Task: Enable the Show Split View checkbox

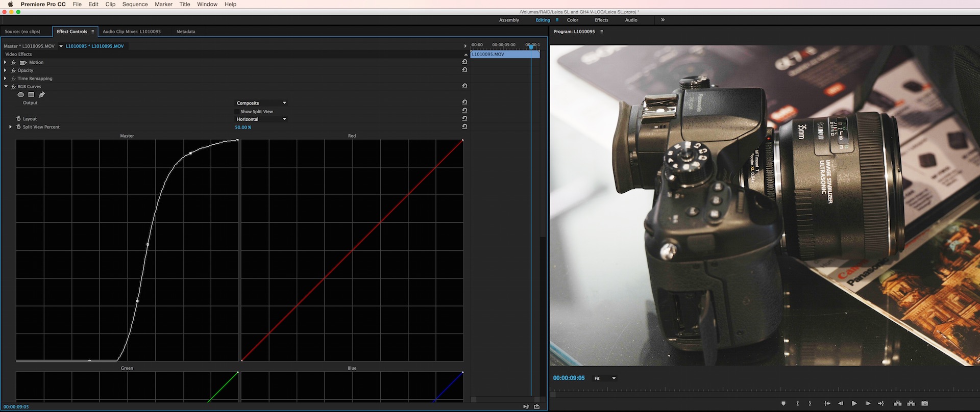Action: pos(237,111)
